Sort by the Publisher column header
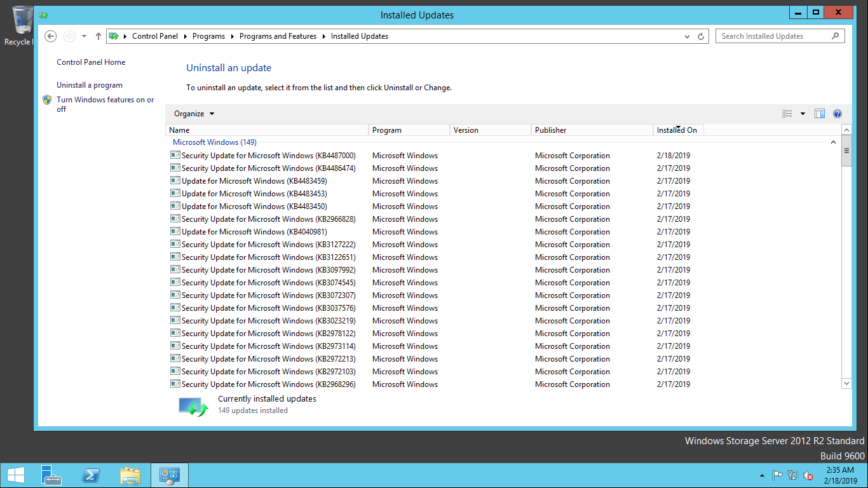Viewport: 868px width, 488px height. point(592,130)
